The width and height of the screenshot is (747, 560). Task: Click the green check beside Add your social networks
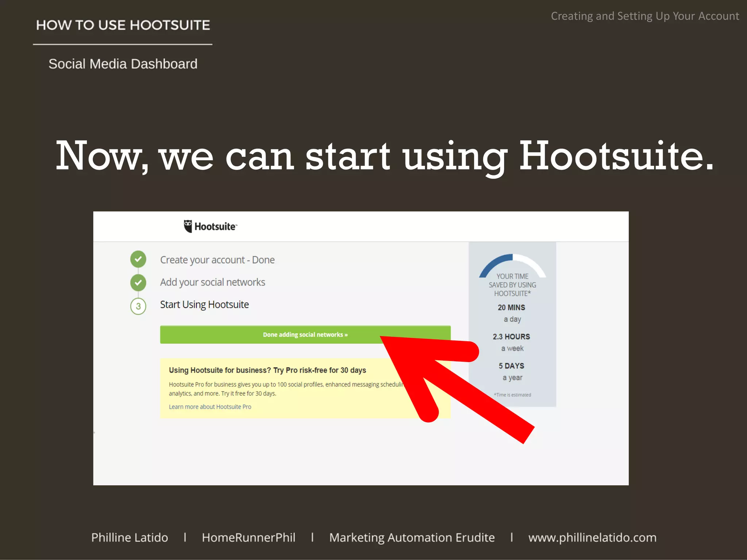click(x=138, y=283)
